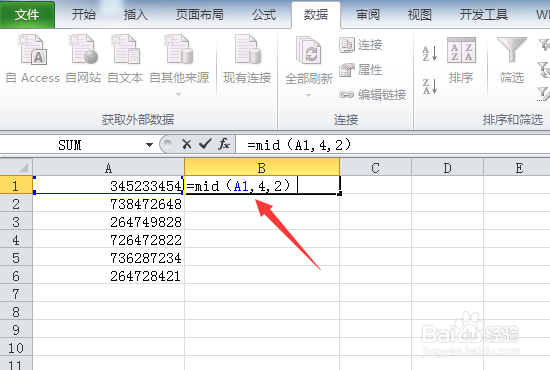550x370 pixels.
Task: Click cell containing 264749828
Action: tap(108, 221)
